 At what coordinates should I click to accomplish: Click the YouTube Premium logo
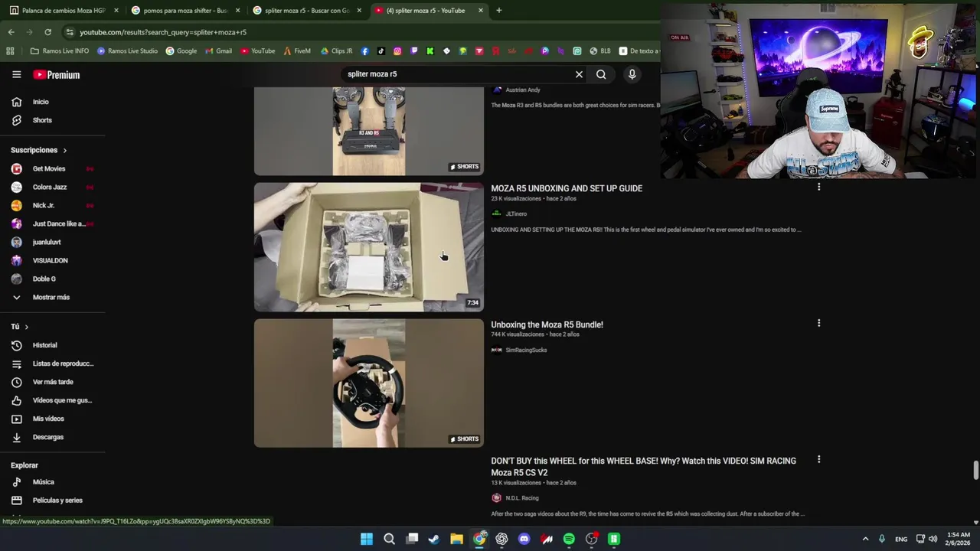57,74
